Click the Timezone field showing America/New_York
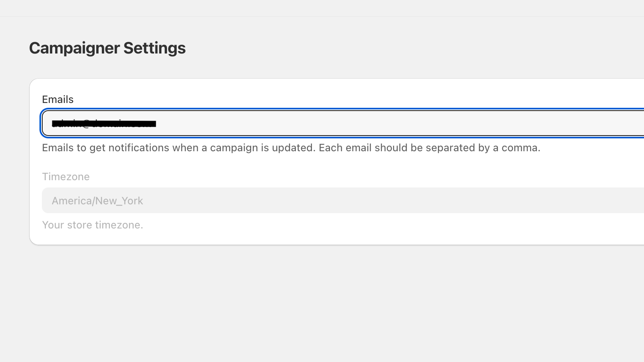 pyautogui.click(x=282, y=200)
